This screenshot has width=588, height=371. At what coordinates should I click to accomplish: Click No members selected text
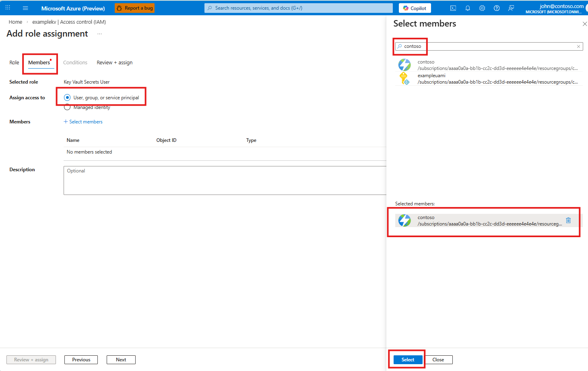pyautogui.click(x=89, y=152)
